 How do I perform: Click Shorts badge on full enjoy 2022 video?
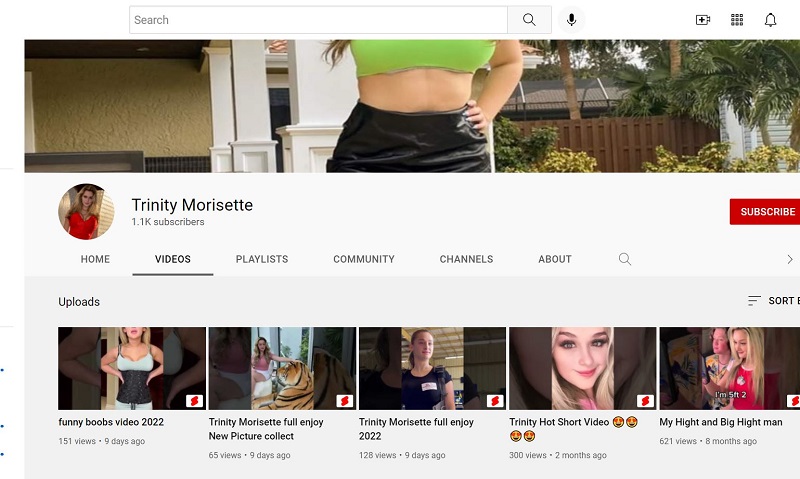click(495, 401)
